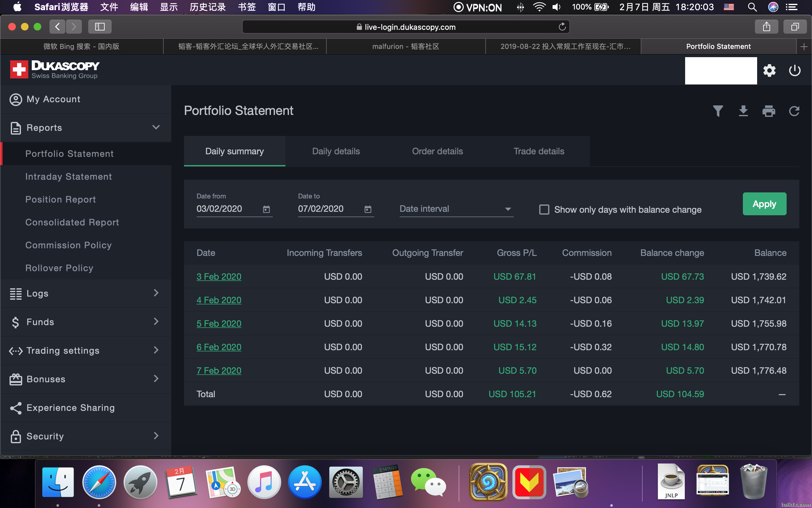The width and height of the screenshot is (812, 508).
Task: Apply the date filter
Action: 764,204
